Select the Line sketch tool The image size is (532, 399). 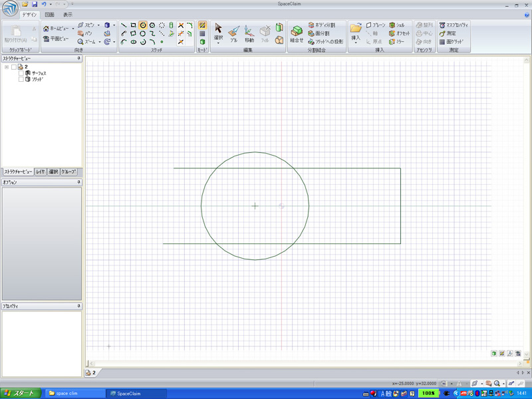pos(124,25)
